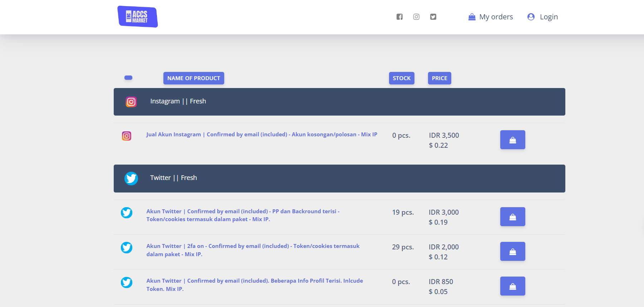Select the Twitter || Fresh category title

[173, 178]
